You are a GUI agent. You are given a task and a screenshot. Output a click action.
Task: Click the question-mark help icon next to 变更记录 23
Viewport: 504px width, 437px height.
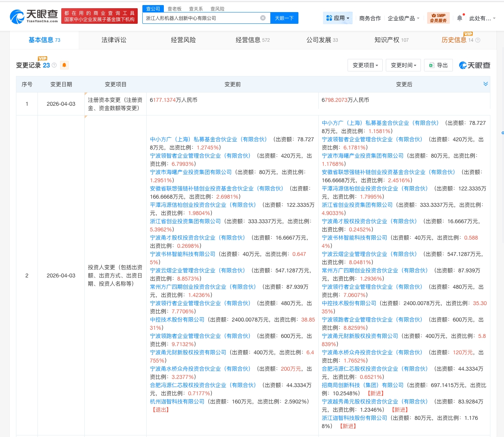[x=53, y=65]
